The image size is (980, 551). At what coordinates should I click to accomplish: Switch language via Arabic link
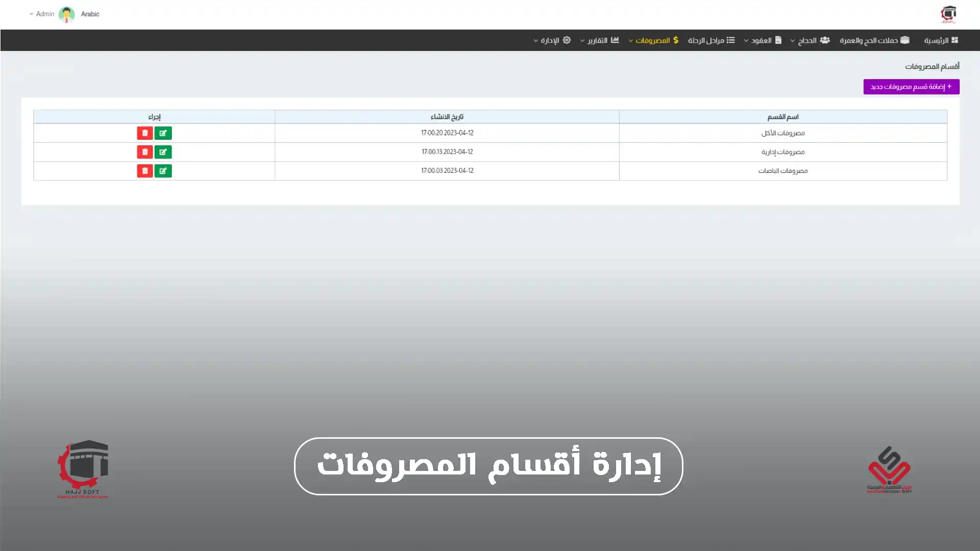90,14
